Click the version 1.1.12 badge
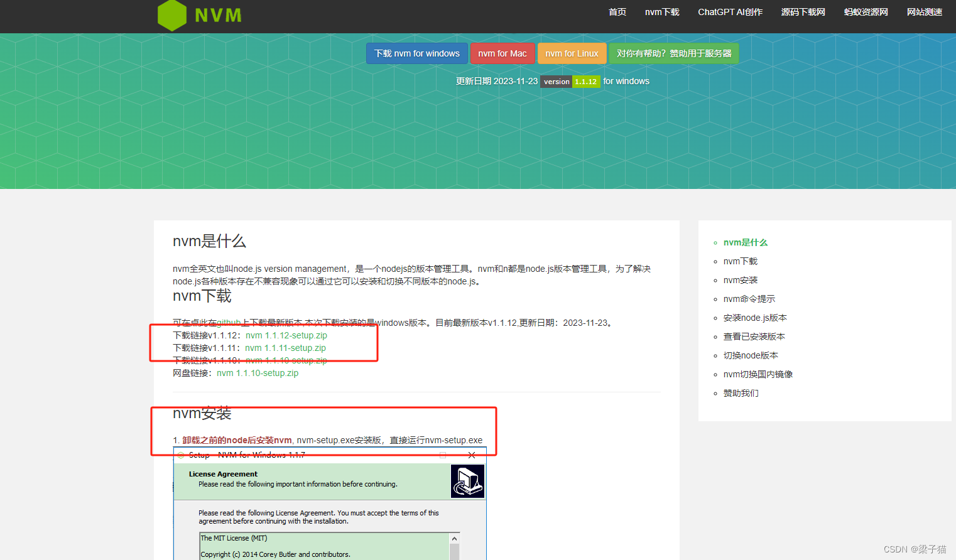Viewport: 956px width, 560px height. point(570,82)
